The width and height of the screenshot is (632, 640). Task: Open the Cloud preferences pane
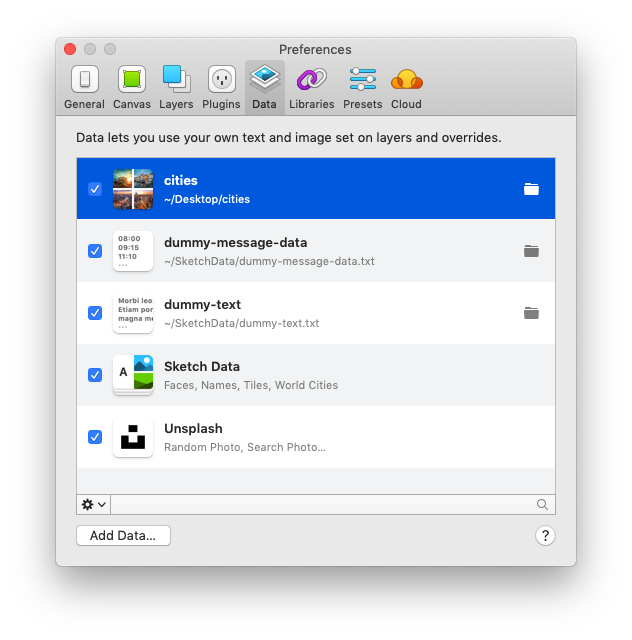pos(406,87)
